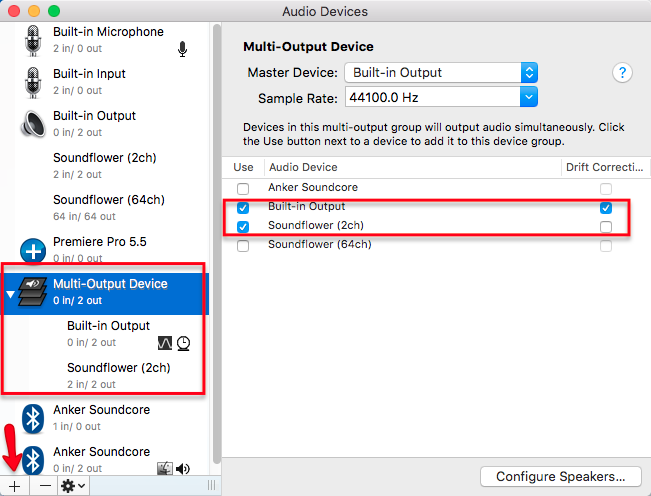Minimize the Audio Devices window

(34, 11)
